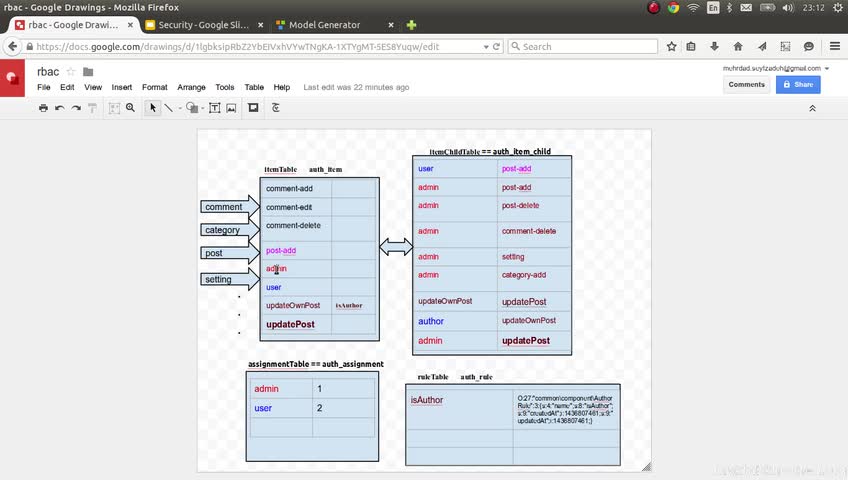Viewport: 848px width, 480px height.
Task: Open the last edit history link
Action: pos(356,87)
